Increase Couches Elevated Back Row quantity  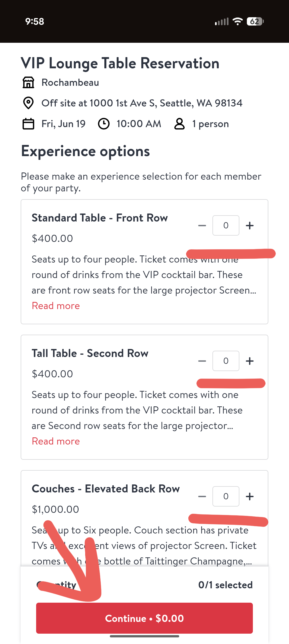tap(250, 496)
